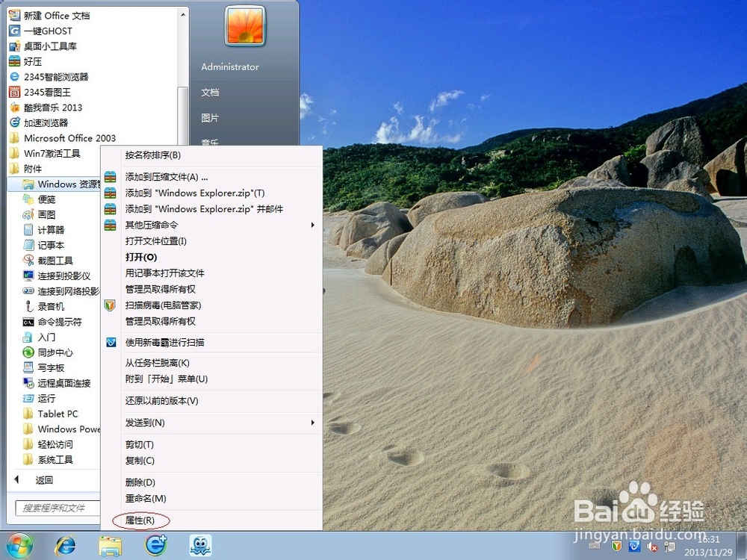Select 属性(R) in the context menu
The height and width of the screenshot is (560, 747).
click(x=139, y=518)
